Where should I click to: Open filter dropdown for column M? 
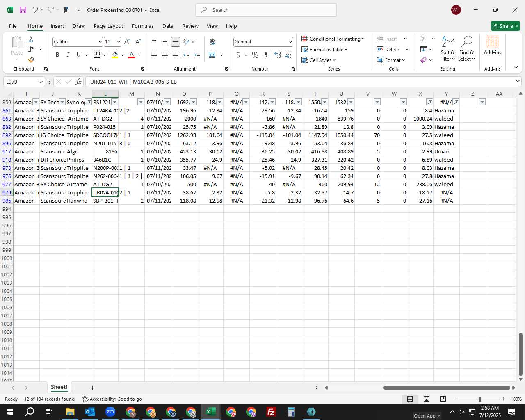(x=141, y=102)
